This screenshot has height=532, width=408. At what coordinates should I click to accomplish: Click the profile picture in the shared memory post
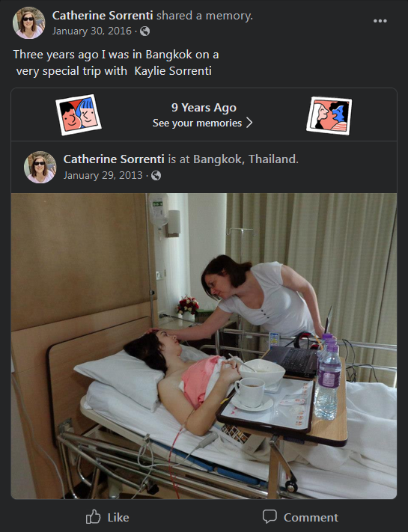pos(40,168)
